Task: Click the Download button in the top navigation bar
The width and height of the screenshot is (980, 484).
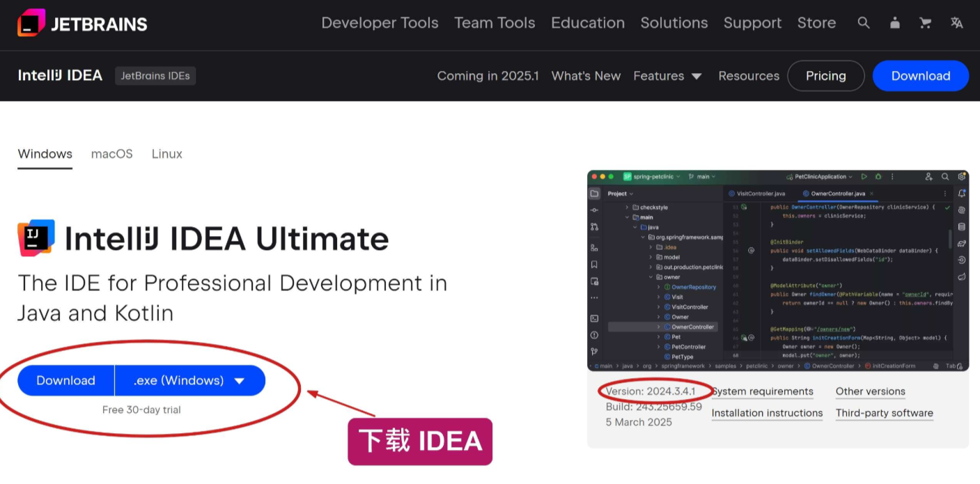Action: (921, 76)
